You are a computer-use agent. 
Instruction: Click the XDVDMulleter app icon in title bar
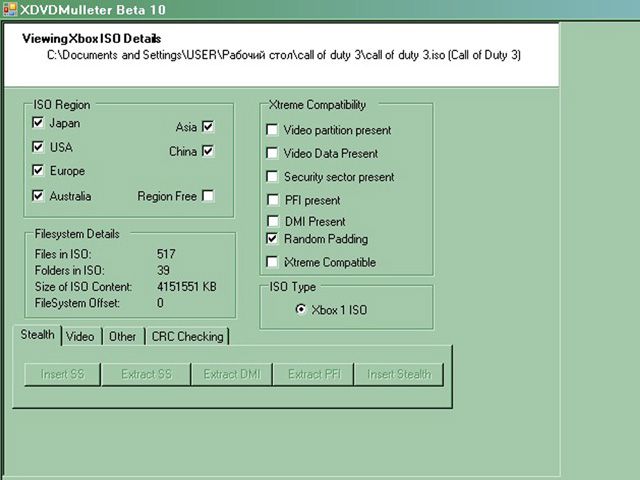pyautogui.click(x=10, y=9)
